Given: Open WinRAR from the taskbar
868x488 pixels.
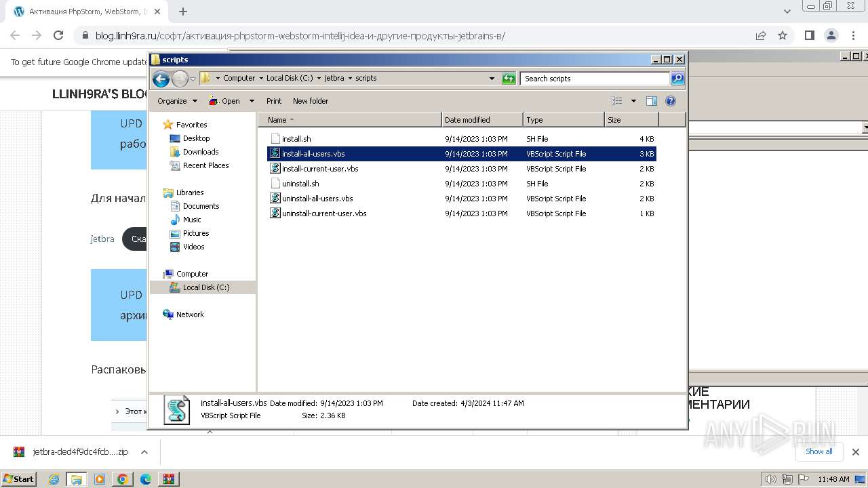Looking at the screenshot, I should pos(168,479).
